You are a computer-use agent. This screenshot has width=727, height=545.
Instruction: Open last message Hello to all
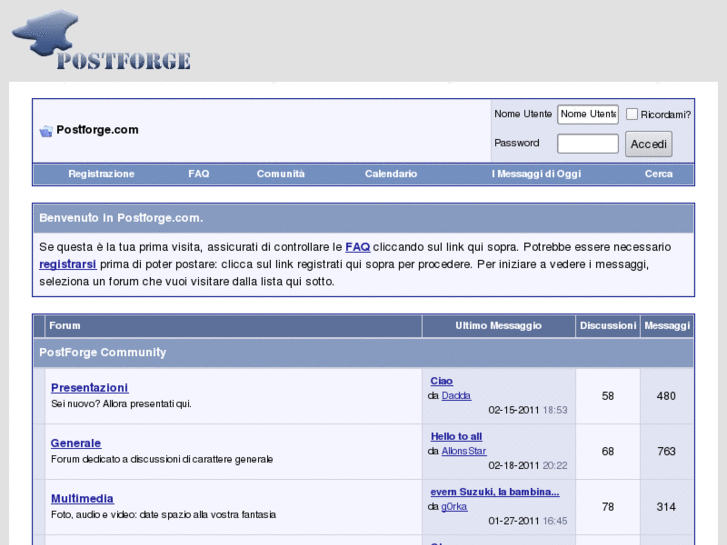pos(456,436)
